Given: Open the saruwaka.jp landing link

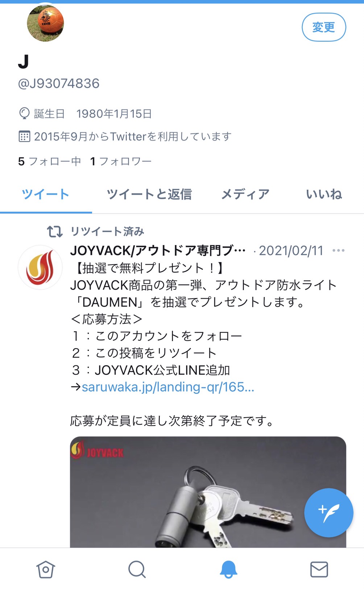Looking at the screenshot, I should point(168,387).
